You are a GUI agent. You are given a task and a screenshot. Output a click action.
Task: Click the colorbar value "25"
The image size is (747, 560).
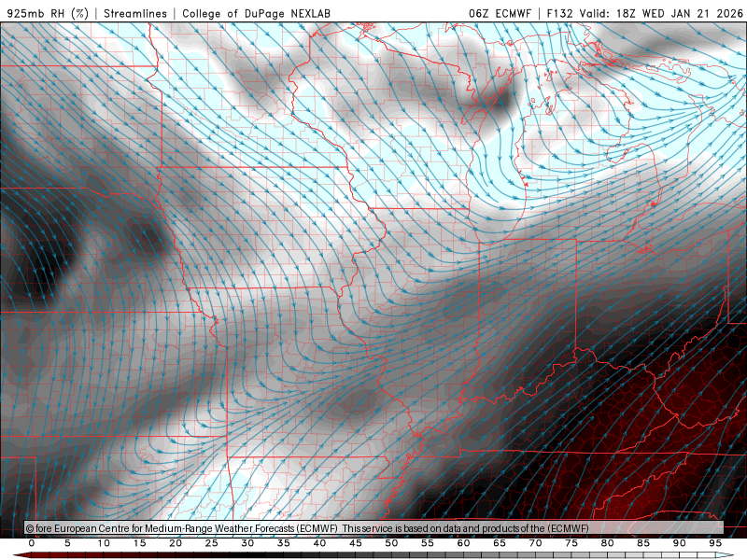[212, 543]
